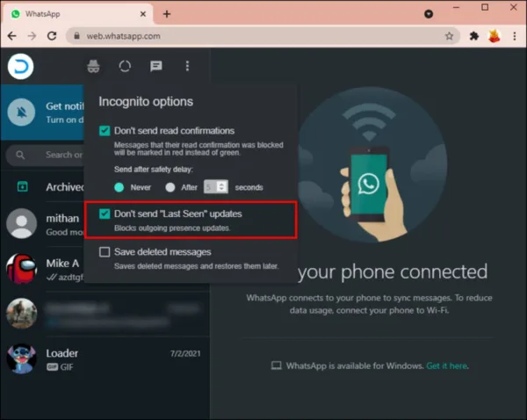527x420 pixels.
Task: Click the web.whatsapp.com address bar
Action: [263, 36]
